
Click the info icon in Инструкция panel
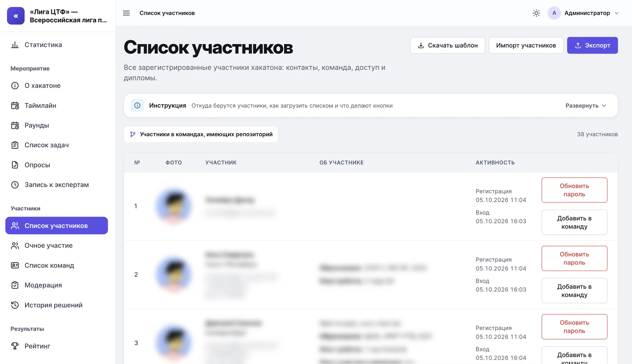[x=137, y=106]
